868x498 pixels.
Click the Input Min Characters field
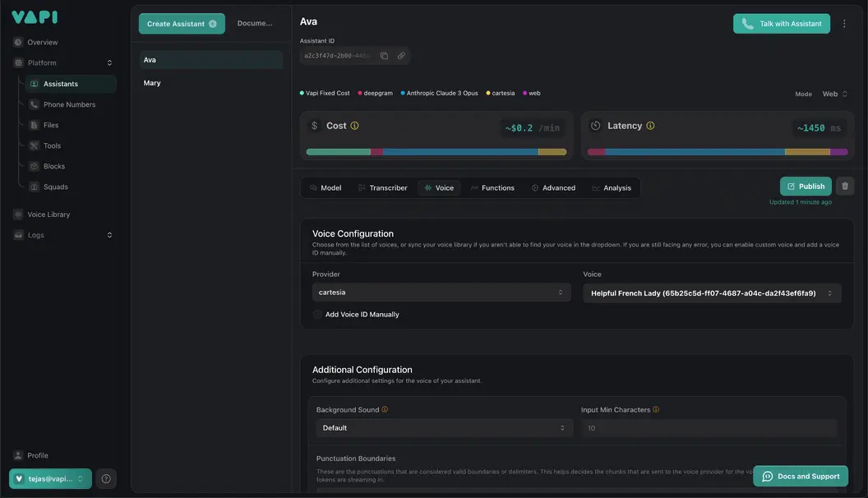pos(709,427)
